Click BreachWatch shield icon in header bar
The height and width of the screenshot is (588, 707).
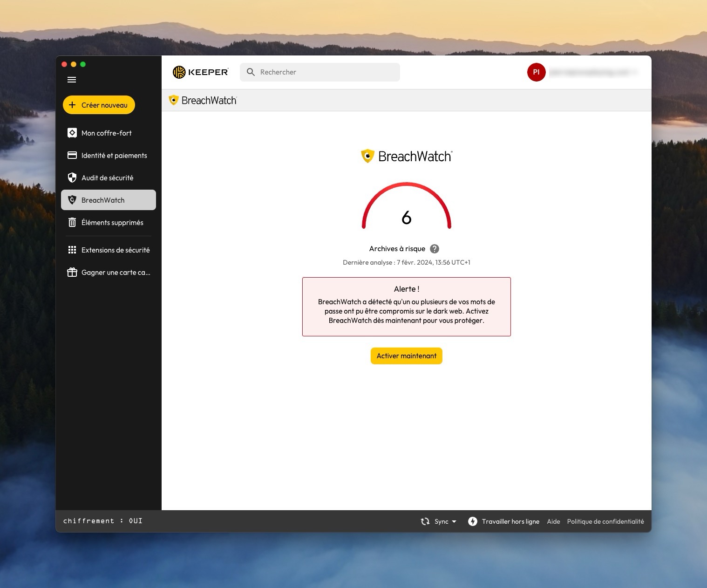(174, 100)
